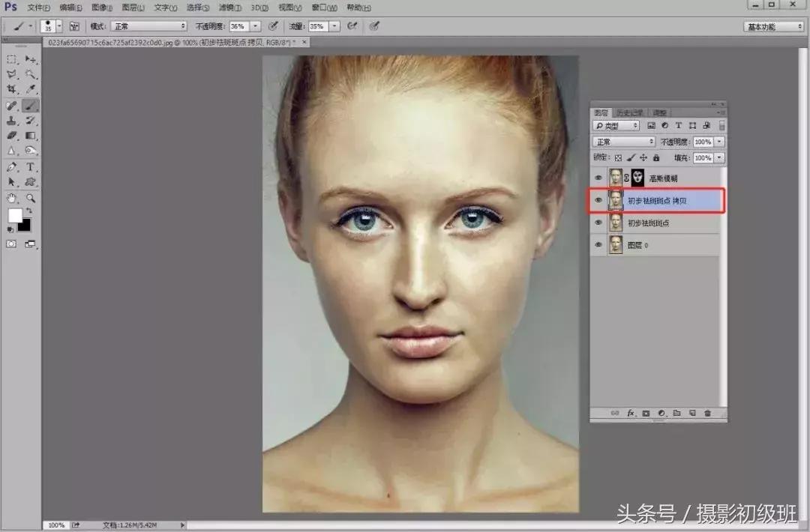This screenshot has width=810, height=532.
Task: Hide the 高斯模糊 layer
Action: point(598,178)
